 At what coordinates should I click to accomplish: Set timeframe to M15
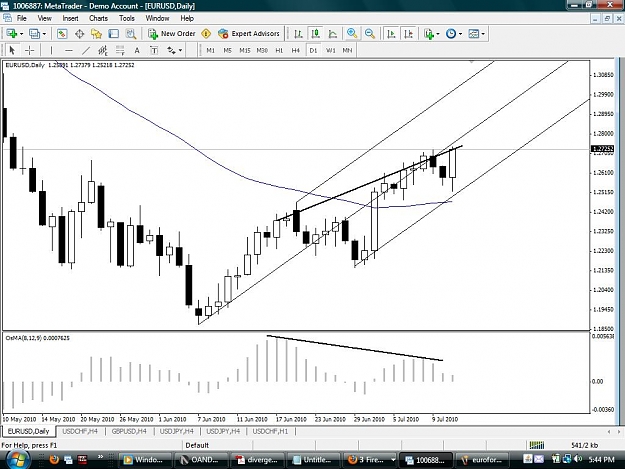point(245,50)
